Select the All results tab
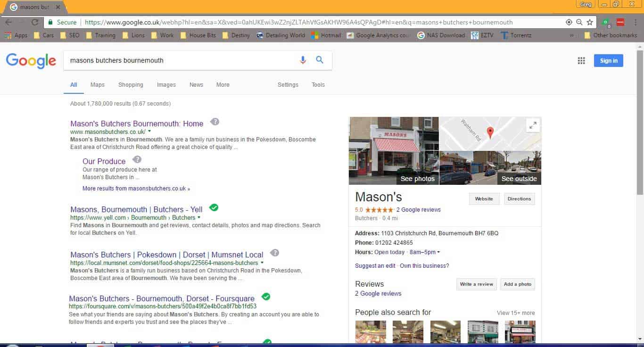The image size is (644, 347). [74, 85]
